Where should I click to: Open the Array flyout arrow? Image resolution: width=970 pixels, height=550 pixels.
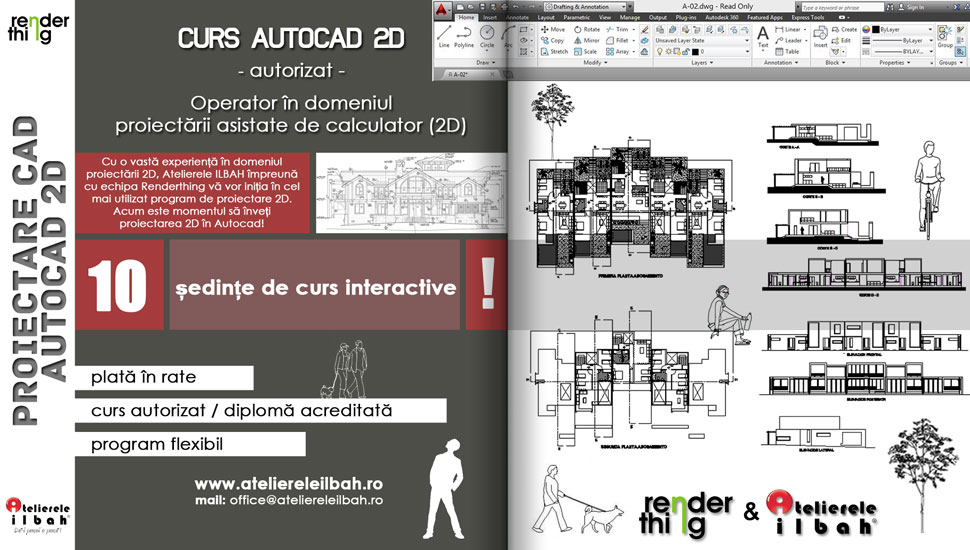(x=634, y=52)
